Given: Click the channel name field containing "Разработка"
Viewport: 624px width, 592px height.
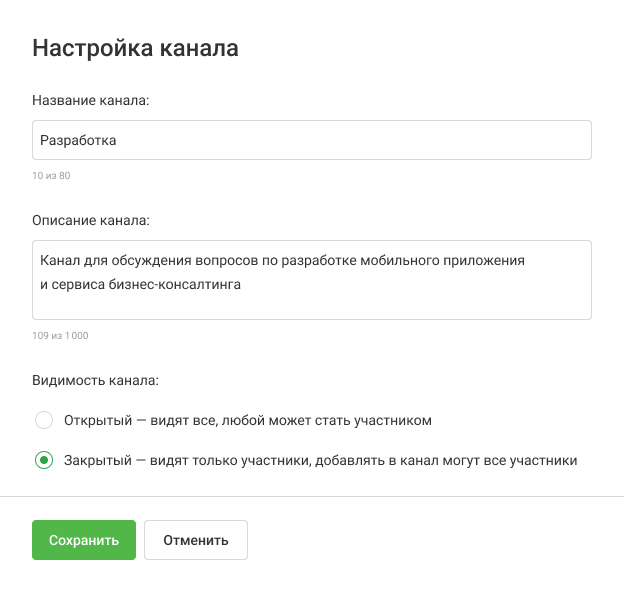Looking at the screenshot, I should tap(311, 141).
